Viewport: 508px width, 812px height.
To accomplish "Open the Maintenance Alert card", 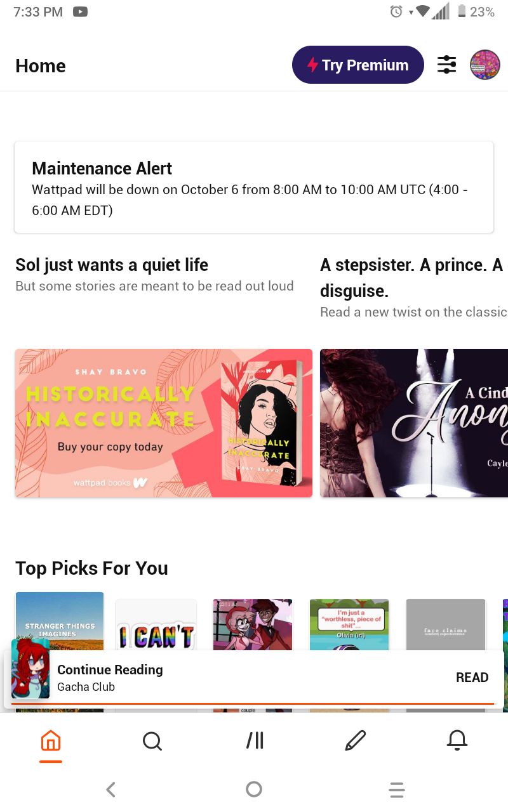I will (x=254, y=187).
